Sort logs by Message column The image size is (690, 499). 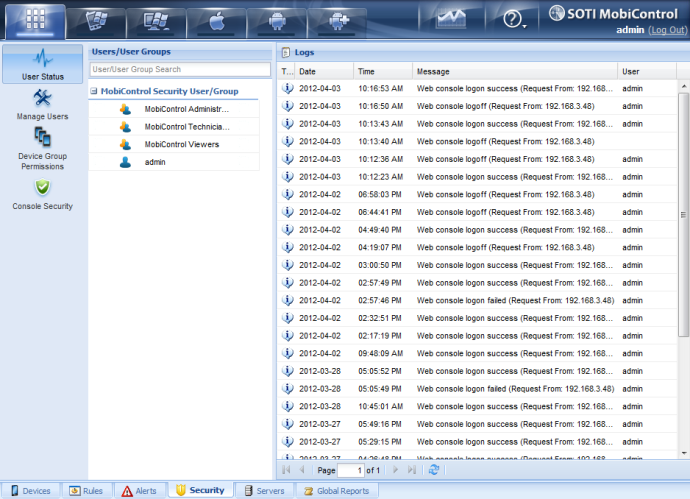(x=515, y=71)
